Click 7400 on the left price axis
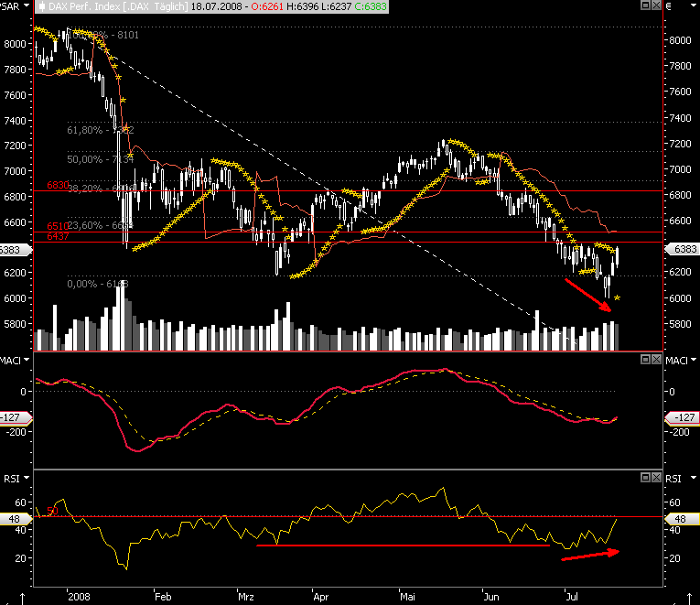The image size is (700, 605). (x=15, y=121)
